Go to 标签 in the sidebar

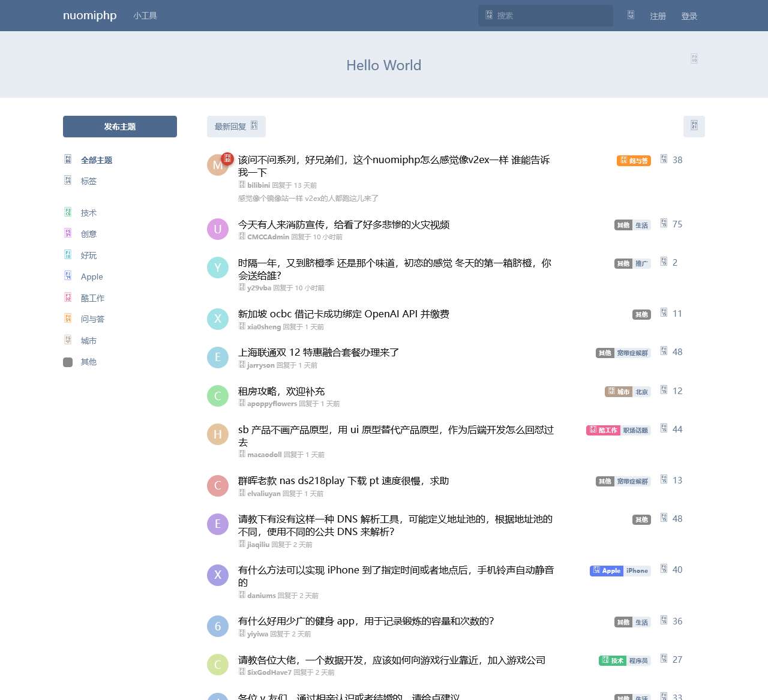(x=89, y=181)
